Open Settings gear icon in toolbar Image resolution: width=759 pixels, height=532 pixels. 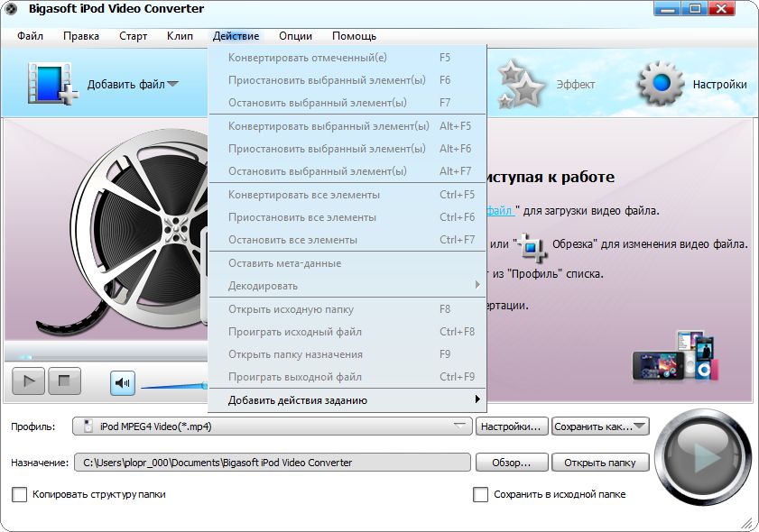pyautogui.click(x=661, y=84)
